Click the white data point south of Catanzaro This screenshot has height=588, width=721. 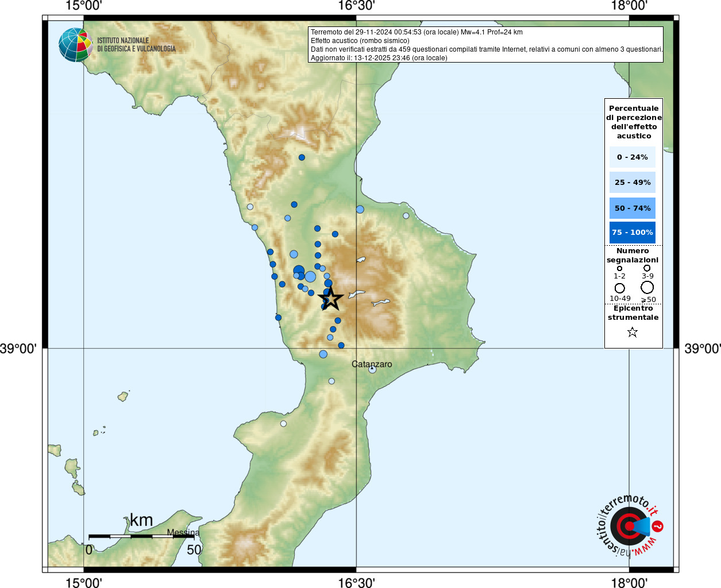[283, 424]
